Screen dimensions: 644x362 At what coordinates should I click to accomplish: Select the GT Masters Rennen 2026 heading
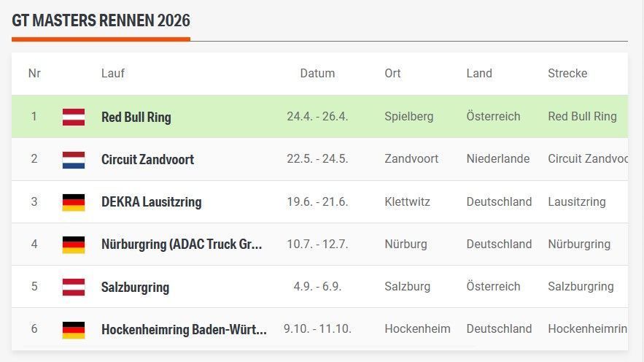click(x=101, y=20)
